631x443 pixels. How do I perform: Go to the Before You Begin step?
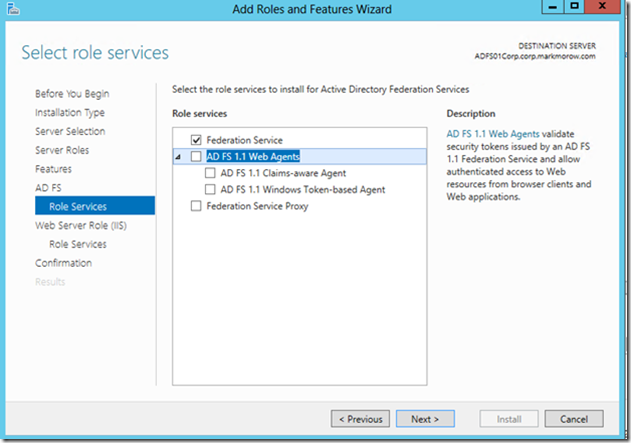[x=72, y=94]
